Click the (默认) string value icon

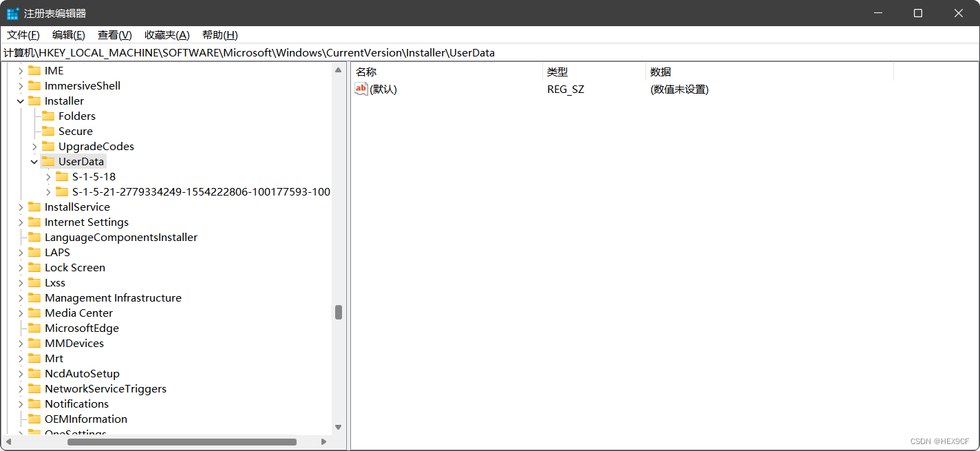(361, 89)
